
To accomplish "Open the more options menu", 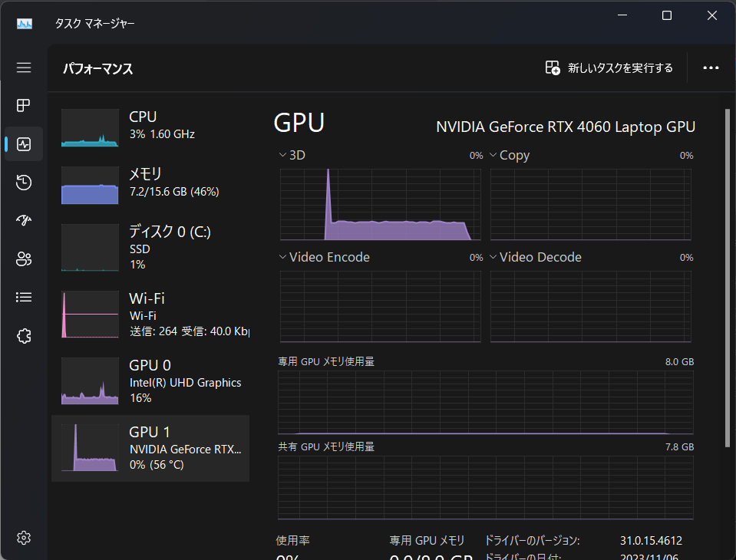I will point(710,68).
